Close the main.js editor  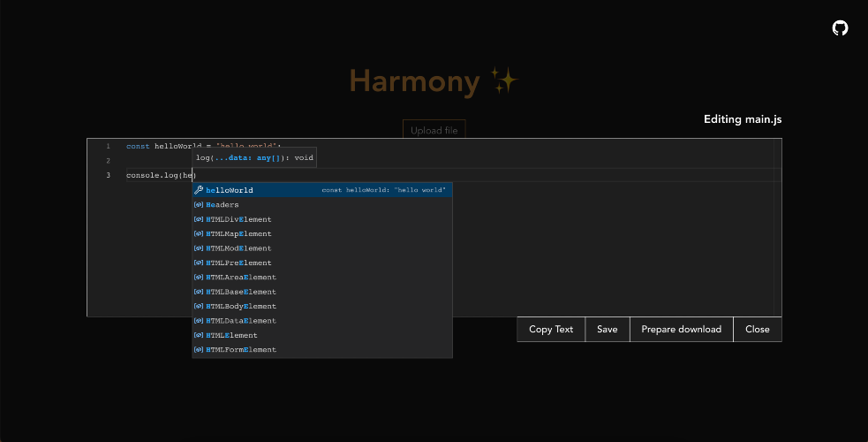click(x=757, y=330)
